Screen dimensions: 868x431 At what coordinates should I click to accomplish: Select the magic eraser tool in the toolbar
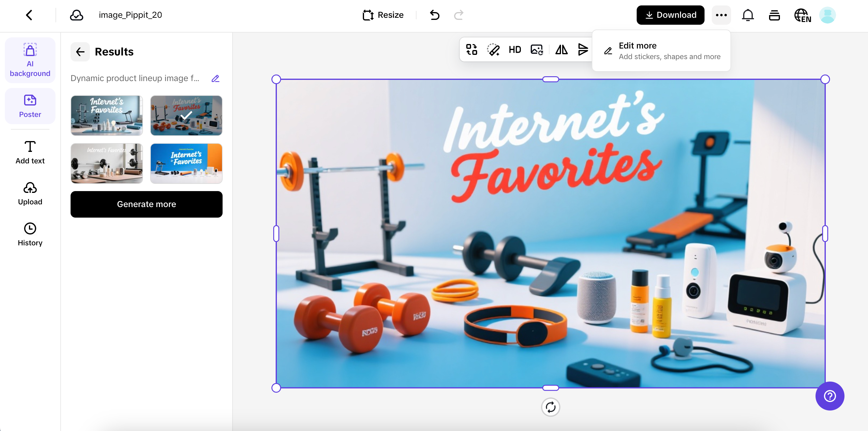coord(493,49)
